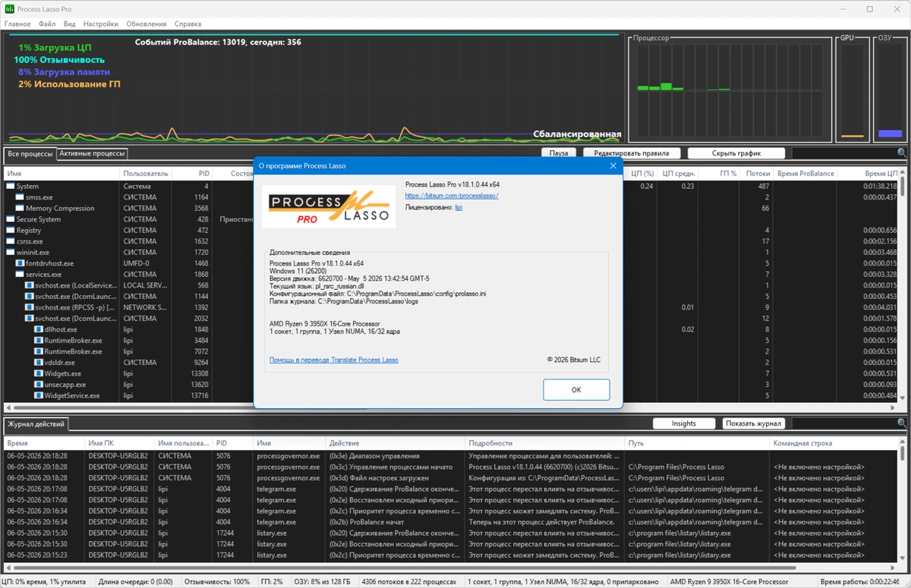The image size is (911, 588).
Task: Click the svchost.exe (RPCSS -p) icon
Action: coord(29,307)
